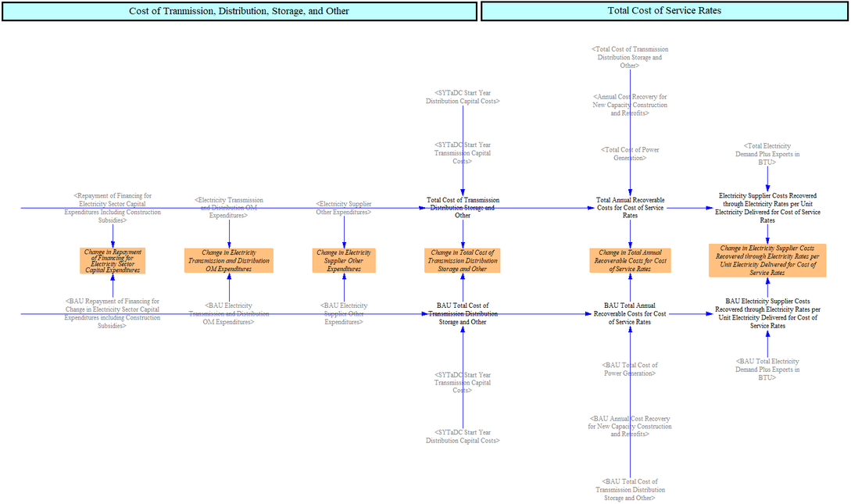This screenshot has height=504, width=851.
Task: Click gray '<Repayment of Financing for Electricity Sector Capital Expenditures>'
Action: tap(113, 208)
